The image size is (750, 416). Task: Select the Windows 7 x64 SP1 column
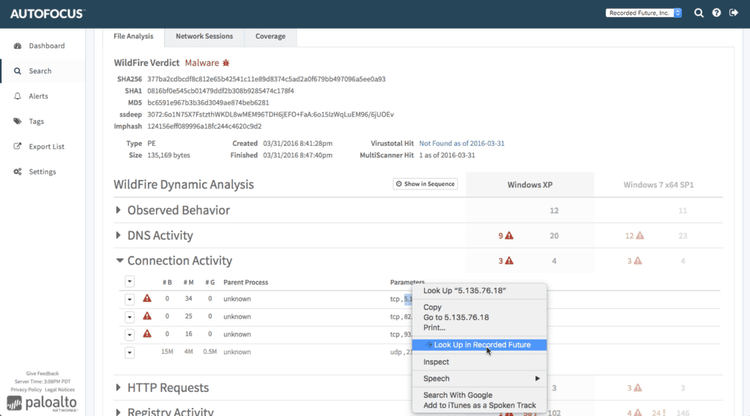point(658,184)
